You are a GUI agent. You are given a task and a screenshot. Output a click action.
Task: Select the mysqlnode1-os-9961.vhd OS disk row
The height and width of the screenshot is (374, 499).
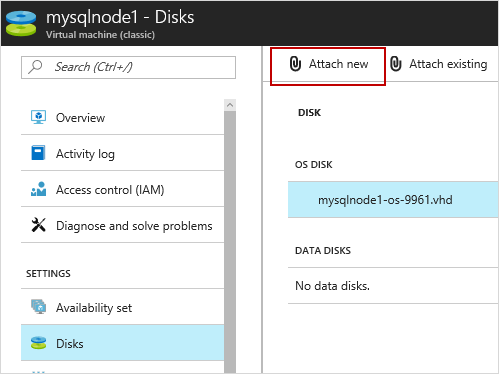393,200
